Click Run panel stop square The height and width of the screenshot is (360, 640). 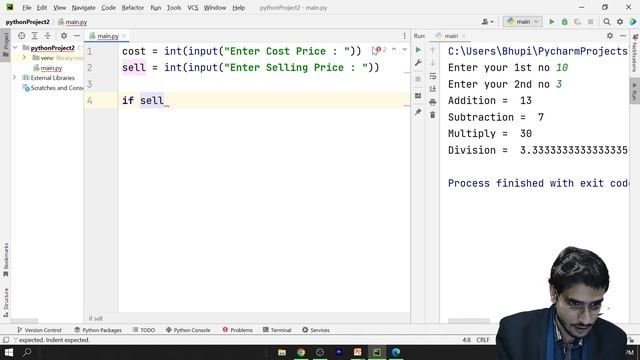click(x=418, y=79)
